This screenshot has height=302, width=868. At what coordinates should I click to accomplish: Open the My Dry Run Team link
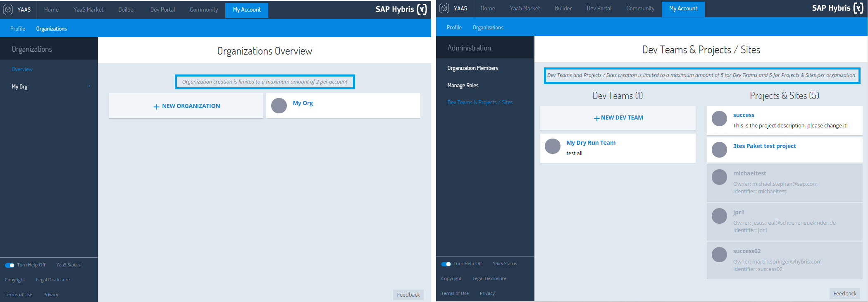click(591, 143)
